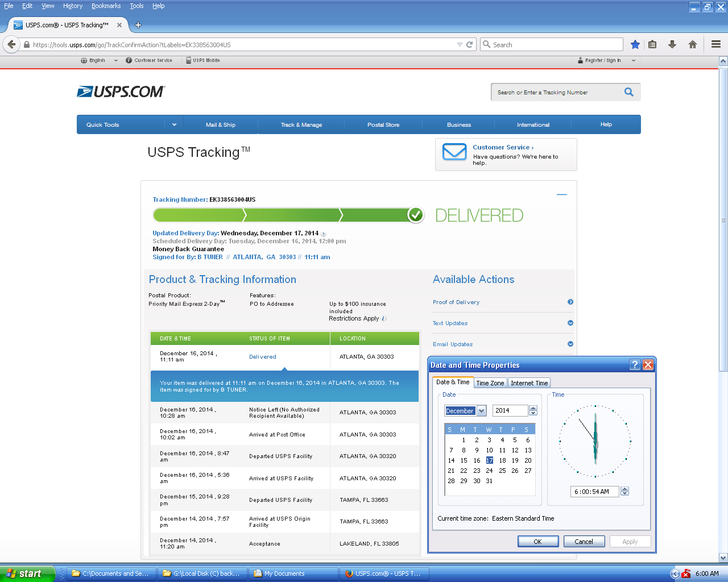Click the taskbar clock showing 6:00 AM
This screenshot has width=728, height=582.
(x=707, y=573)
